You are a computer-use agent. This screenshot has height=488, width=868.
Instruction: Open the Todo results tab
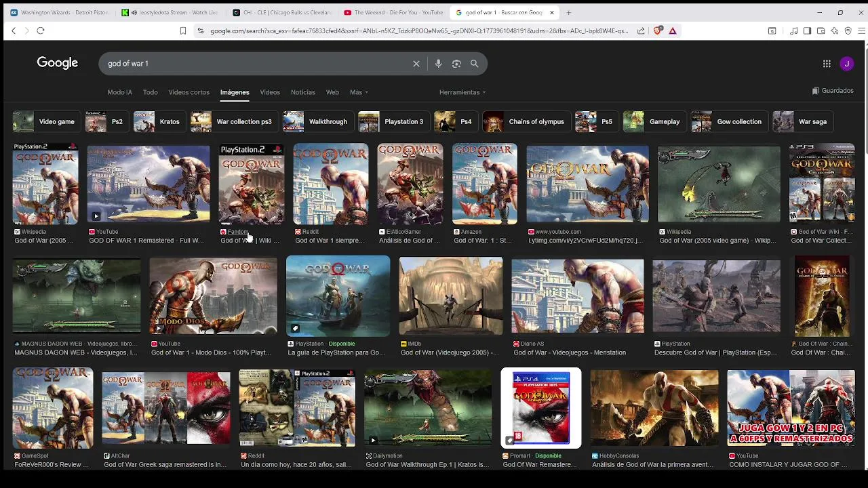[150, 92]
